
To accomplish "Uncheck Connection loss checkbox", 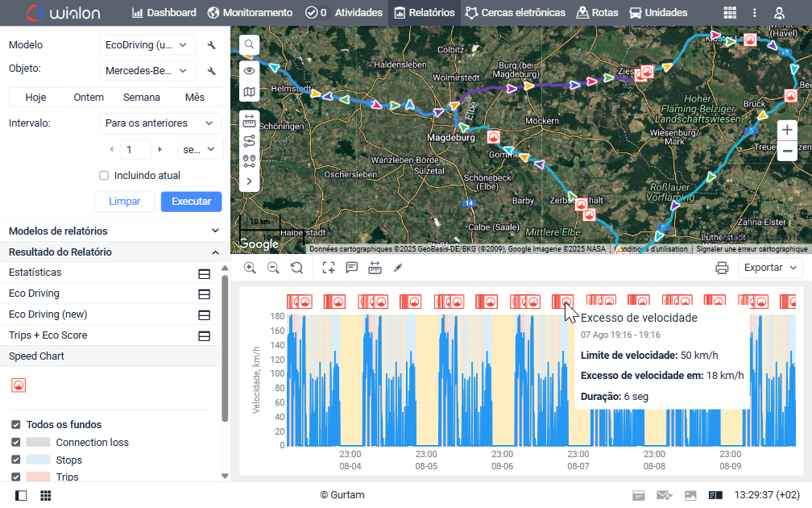I will [x=16, y=442].
